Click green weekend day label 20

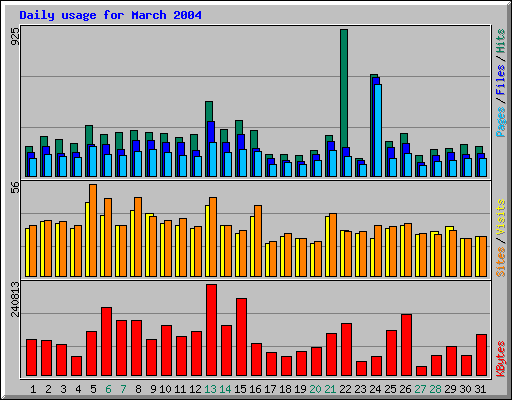(315, 389)
